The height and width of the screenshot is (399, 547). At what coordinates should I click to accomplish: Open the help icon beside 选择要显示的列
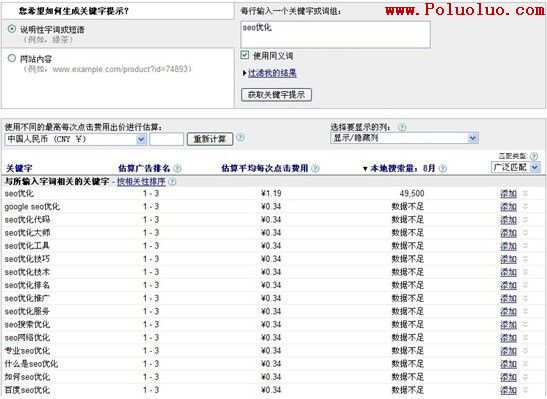click(x=402, y=127)
